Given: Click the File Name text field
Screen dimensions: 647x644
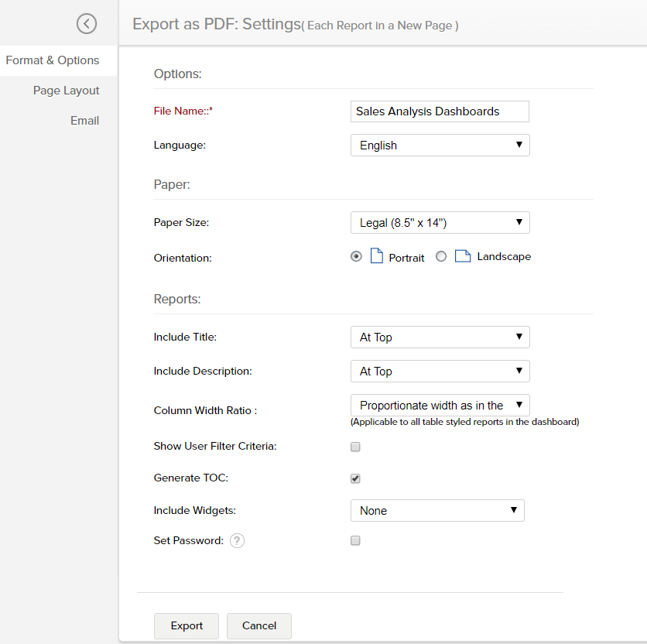Looking at the screenshot, I should click(440, 111).
